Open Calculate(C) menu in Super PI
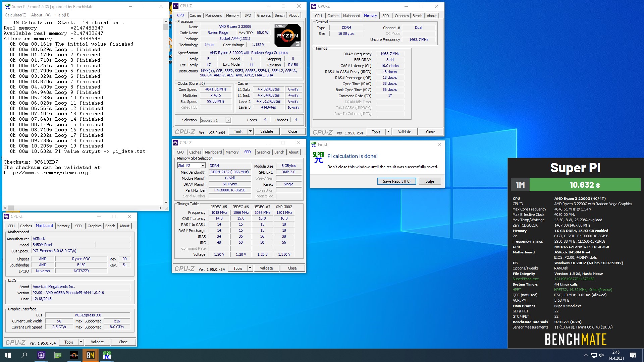 [x=15, y=15]
